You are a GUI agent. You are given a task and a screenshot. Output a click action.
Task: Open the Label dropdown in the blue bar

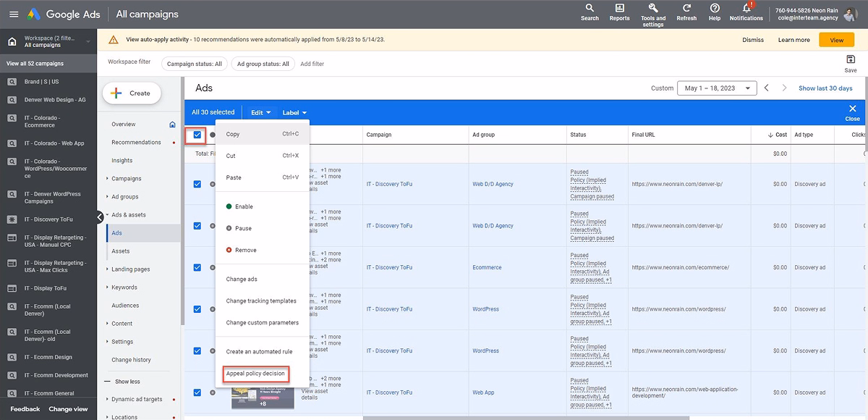294,112
